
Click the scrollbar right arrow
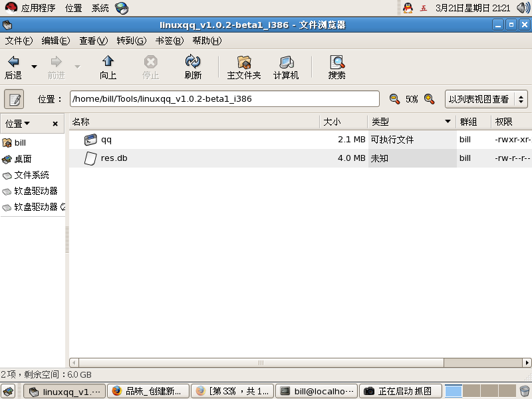[x=527, y=362]
